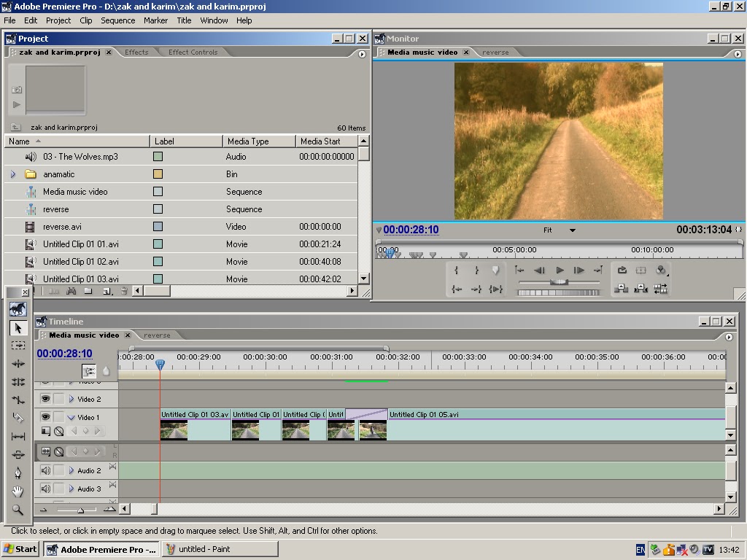Click the Extract button in Monitor
Screen dimensions: 747x560
pyautogui.click(x=640, y=289)
